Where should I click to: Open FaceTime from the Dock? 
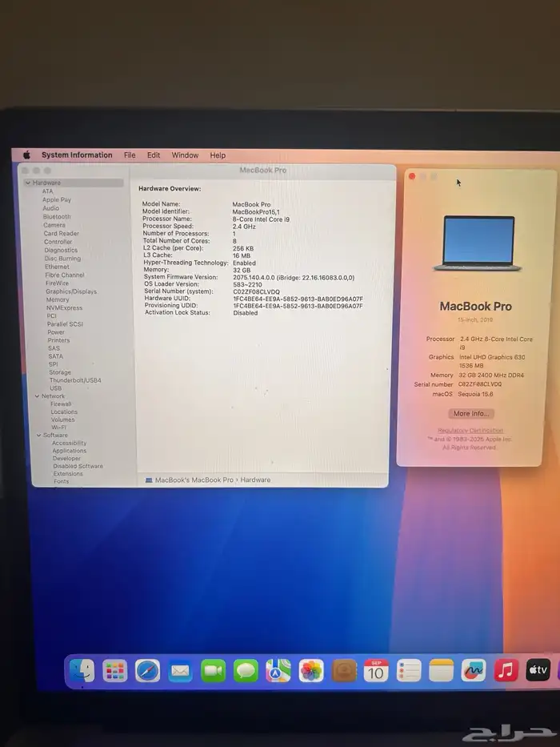(214, 671)
